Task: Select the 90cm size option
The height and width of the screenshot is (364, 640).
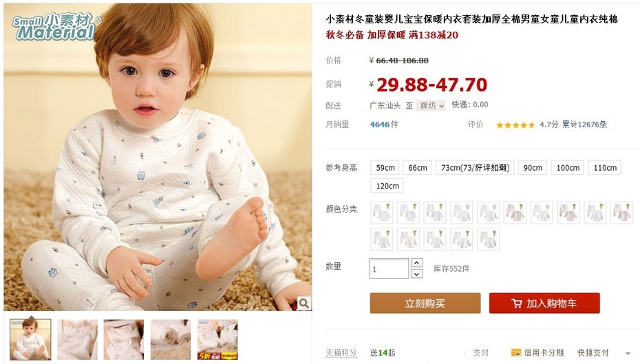Action: click(x=533, y=168)
